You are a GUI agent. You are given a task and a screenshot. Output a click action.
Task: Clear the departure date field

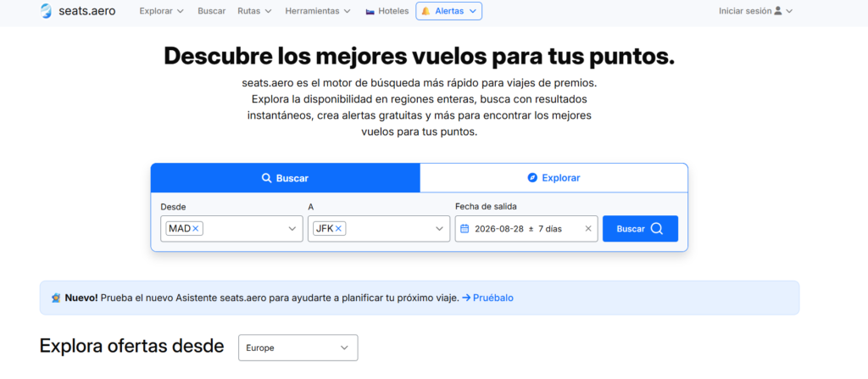point(588,228)
